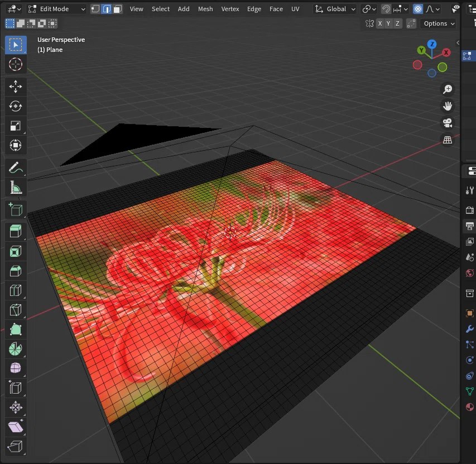
Task: Choose the Rotate tool
Action: coord(16,106)
